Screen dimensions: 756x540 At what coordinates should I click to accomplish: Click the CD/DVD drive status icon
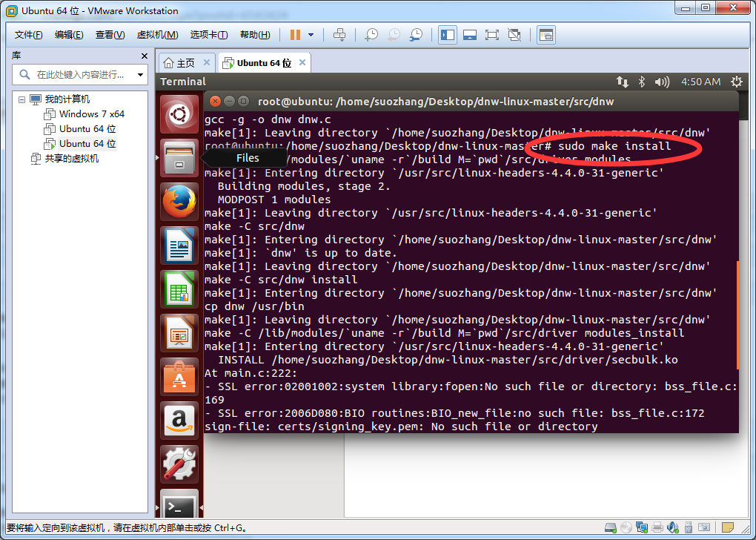click(626, 528)
